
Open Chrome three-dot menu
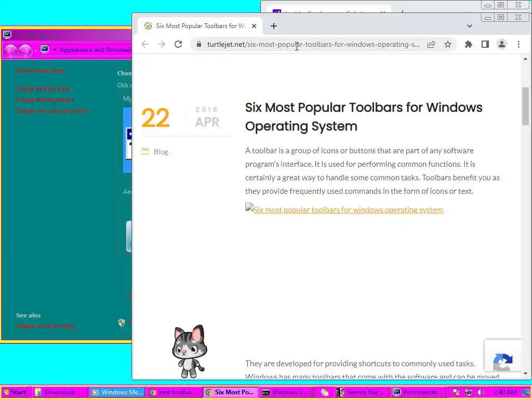518,45
